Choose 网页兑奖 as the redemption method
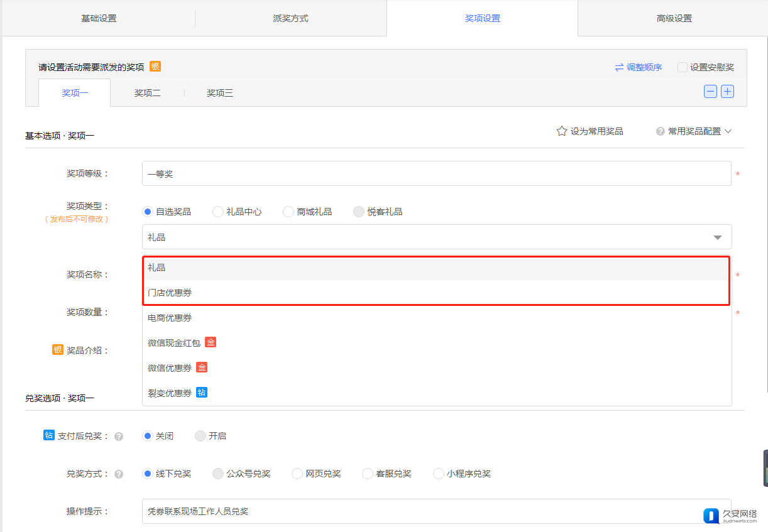 tap(297, 474)
